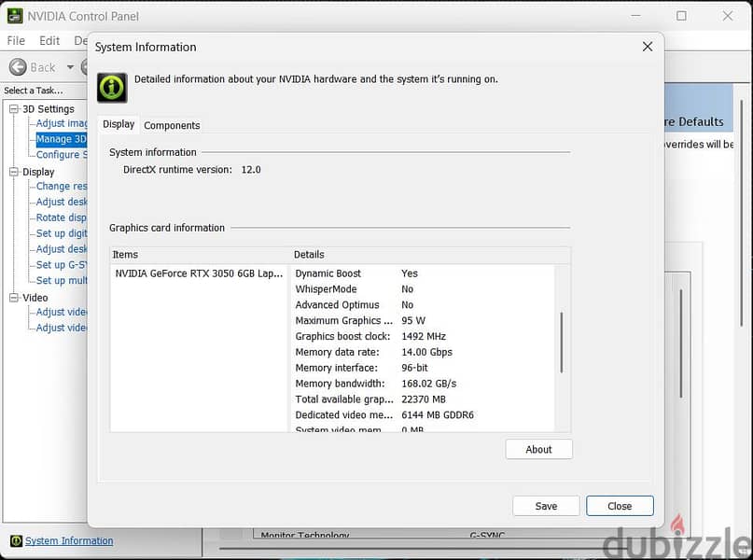Click the green System Information info icon
This screenshot has height=560, width=753.
pos(112,88)
